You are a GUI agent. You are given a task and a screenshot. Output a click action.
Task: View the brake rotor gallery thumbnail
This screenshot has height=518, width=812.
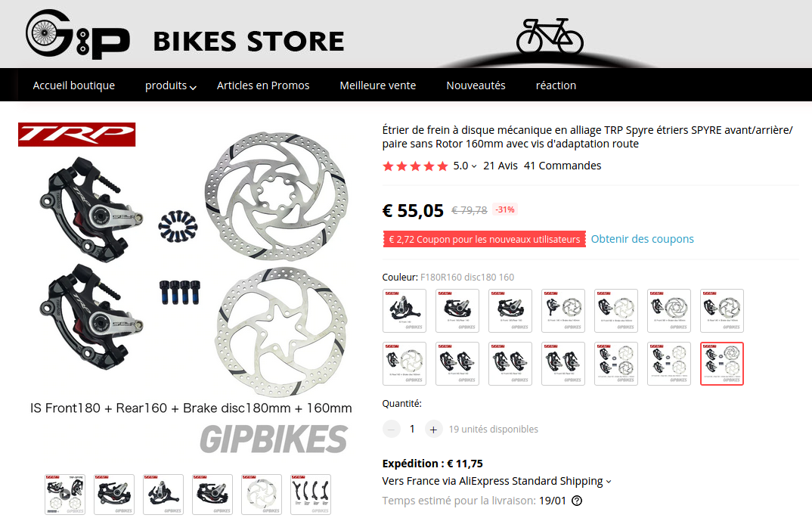(262, 494)
